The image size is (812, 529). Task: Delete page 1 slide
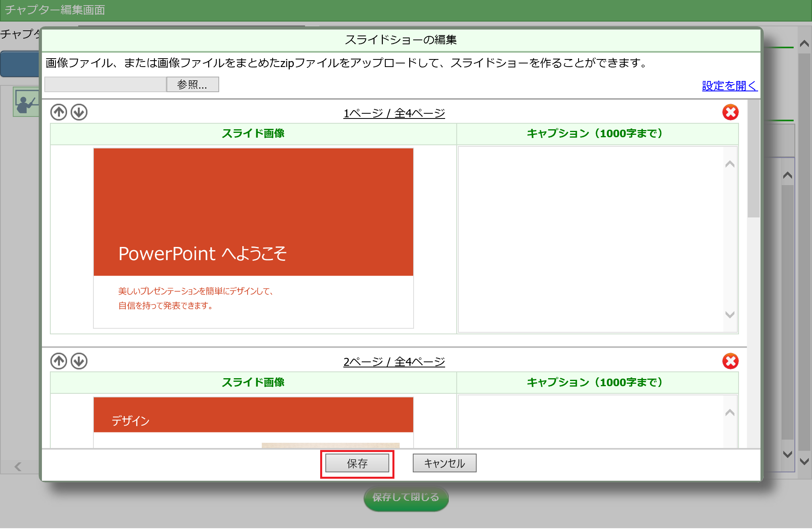pyautogui.click(x=730, y=113)
